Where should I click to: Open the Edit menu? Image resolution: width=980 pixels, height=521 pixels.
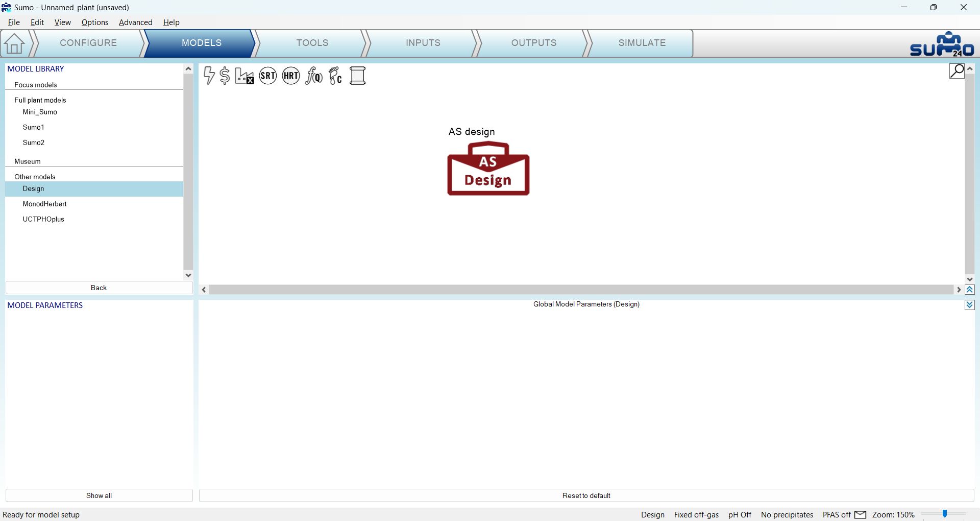[37, 22]
